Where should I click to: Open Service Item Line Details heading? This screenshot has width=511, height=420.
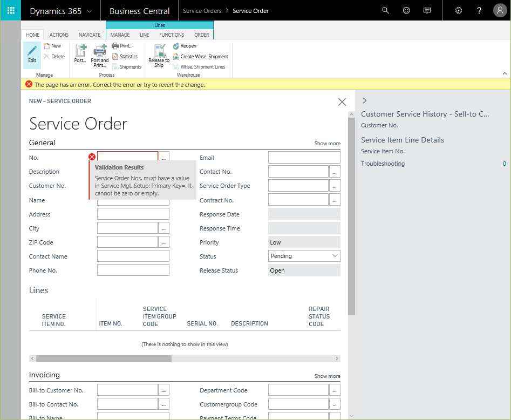(403, 140)
